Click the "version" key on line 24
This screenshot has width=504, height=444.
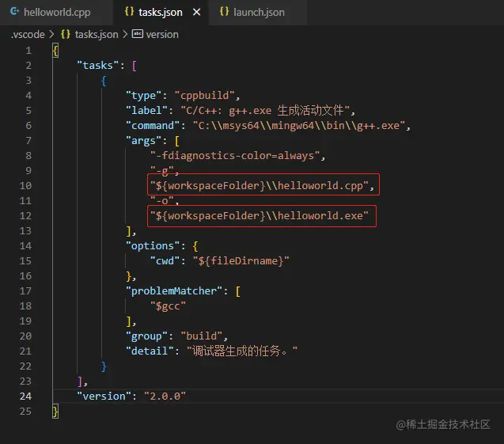[x=104, y=396]
